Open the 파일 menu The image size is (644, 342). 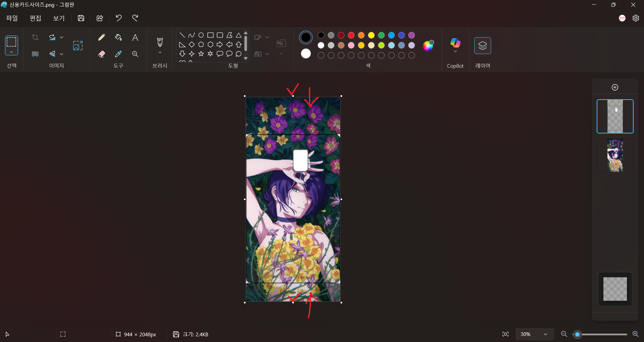pyautogui.click(x=12, y=18)
